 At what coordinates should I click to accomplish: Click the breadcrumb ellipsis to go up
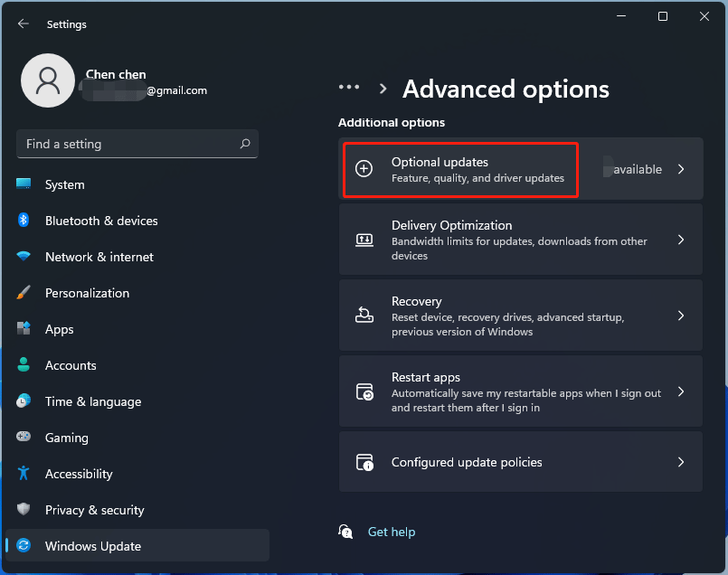click(349, 88)
